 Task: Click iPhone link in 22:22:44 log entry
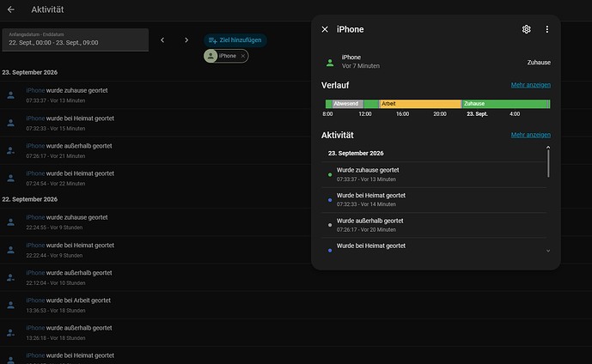tap(35, 246)
